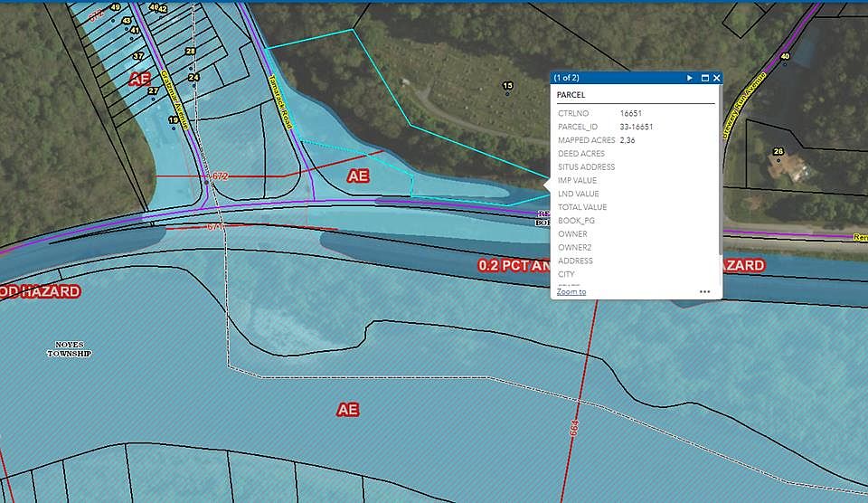Close the parcel info popup

(716, 79)
